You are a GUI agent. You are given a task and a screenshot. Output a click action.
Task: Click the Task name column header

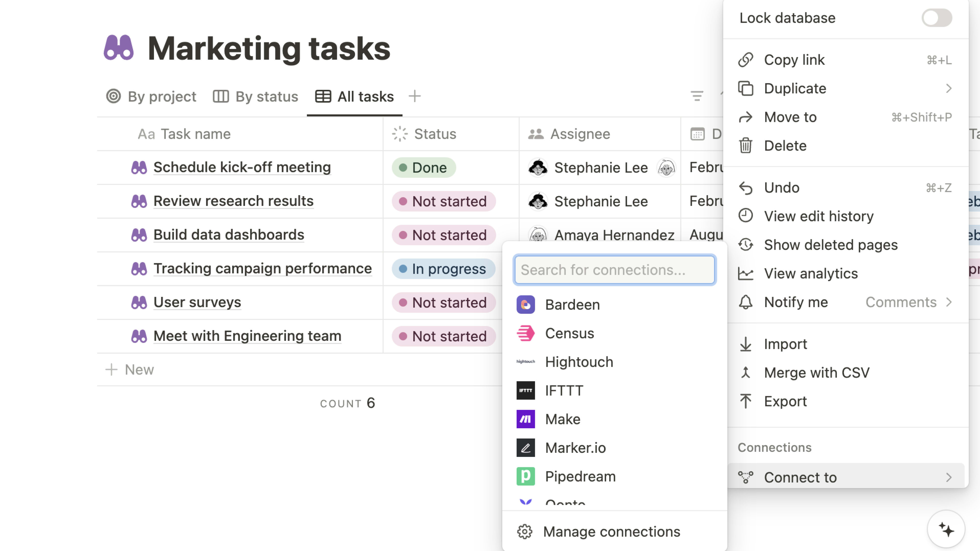[240, 134]
